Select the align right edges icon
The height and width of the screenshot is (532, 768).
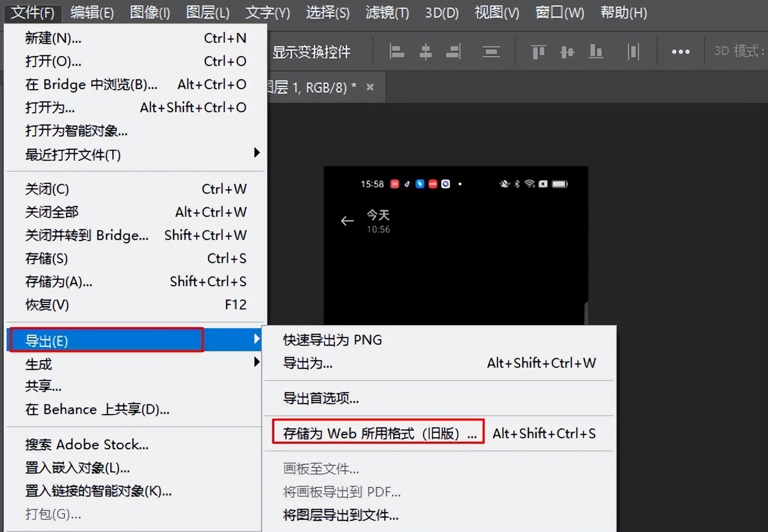tap(453, 51)
